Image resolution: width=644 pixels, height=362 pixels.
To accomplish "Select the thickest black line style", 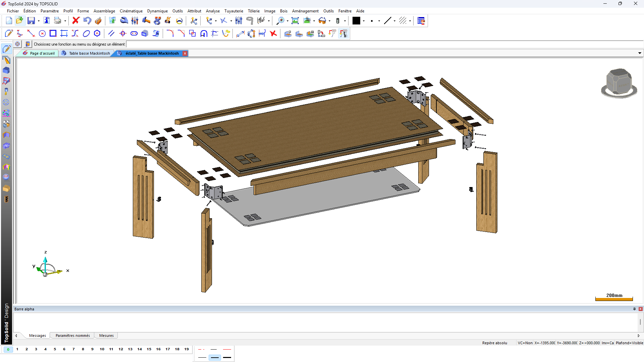I will (x=227, y=357).
